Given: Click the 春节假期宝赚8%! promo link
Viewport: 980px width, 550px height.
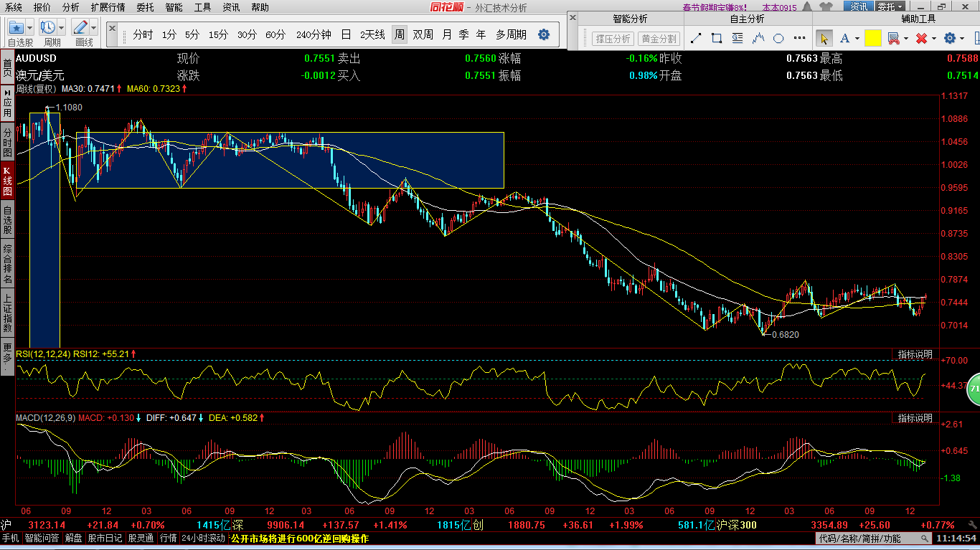Looking at the screenshot, I should pyautogui.click(x=715, y=7).
